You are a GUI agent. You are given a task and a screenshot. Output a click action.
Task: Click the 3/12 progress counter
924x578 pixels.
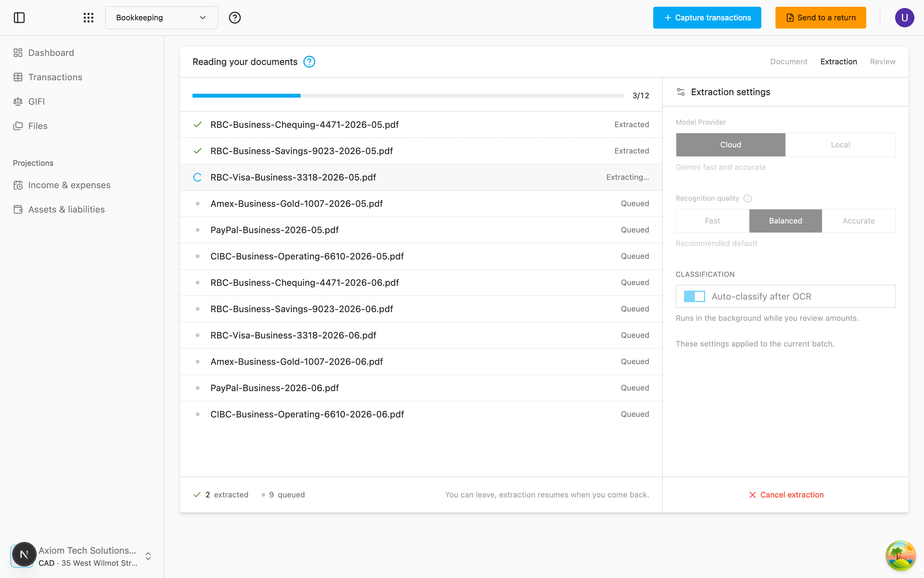[641, 96]
